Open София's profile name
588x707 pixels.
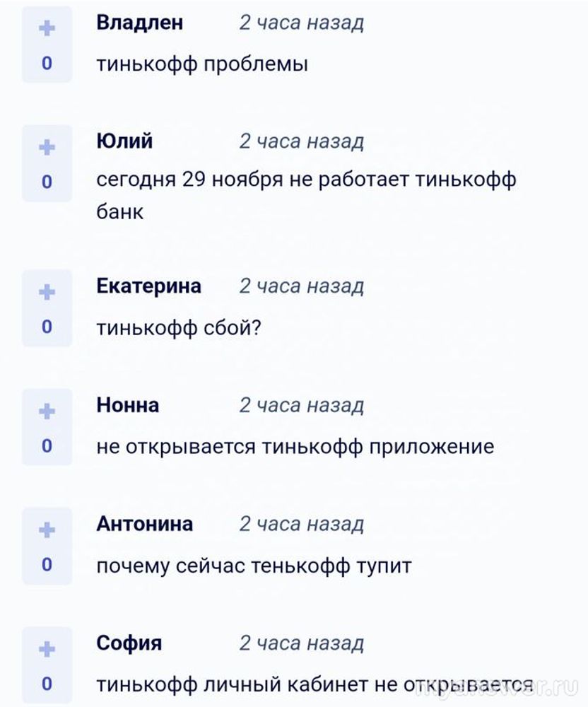129,643
